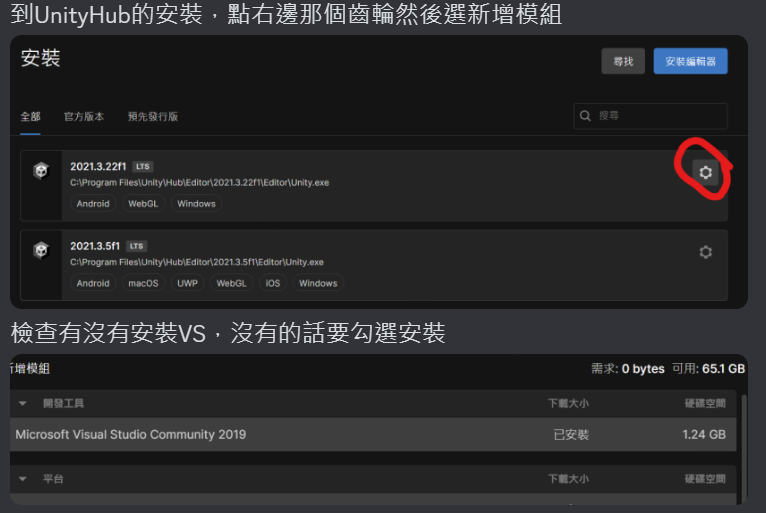Collapse the 開發工具 section
This screenshot has width=766, height=513.
pyautogui.click(x=22, y=404)
